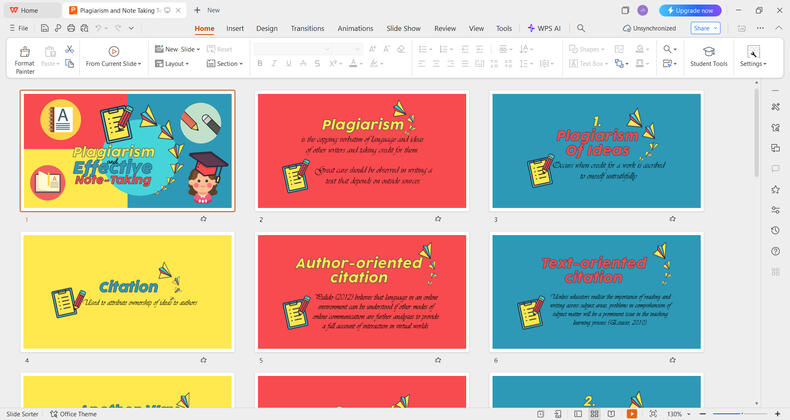This screenshot has height=420, width=790.
Task: Open the zoom percentage dropdown
Action: (689, 414)
